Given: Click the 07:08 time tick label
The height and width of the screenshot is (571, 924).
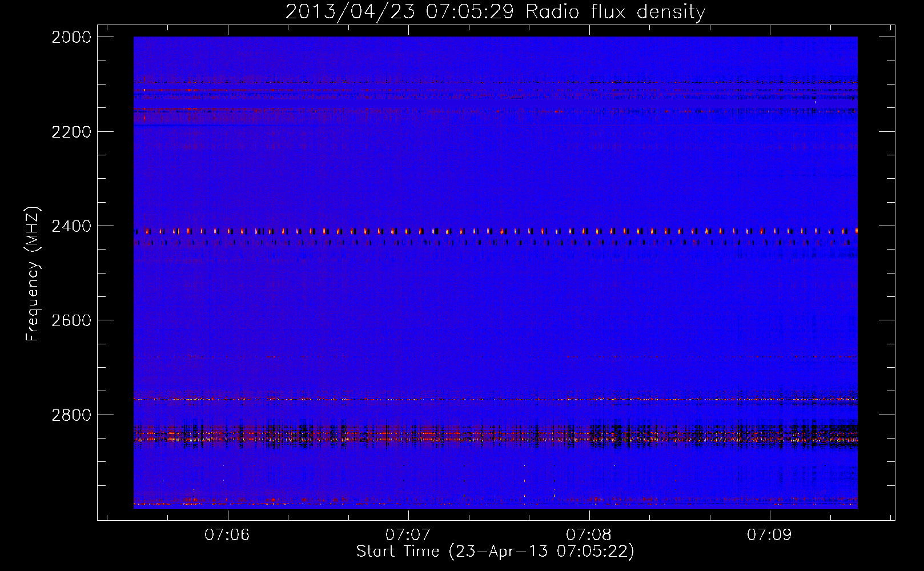Looking at the screenshot, I should [x=589, y=535].
